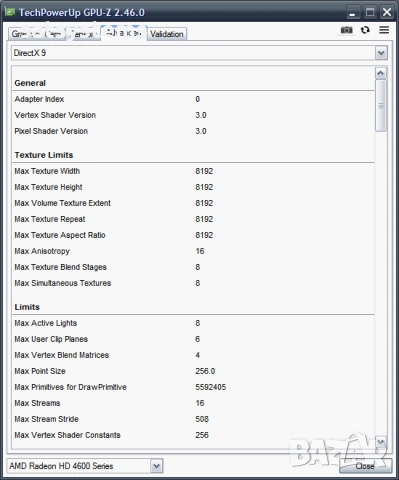399x480 pixels.
Task: Click the Max Texture Repeat label
Action: click(50, 219)
